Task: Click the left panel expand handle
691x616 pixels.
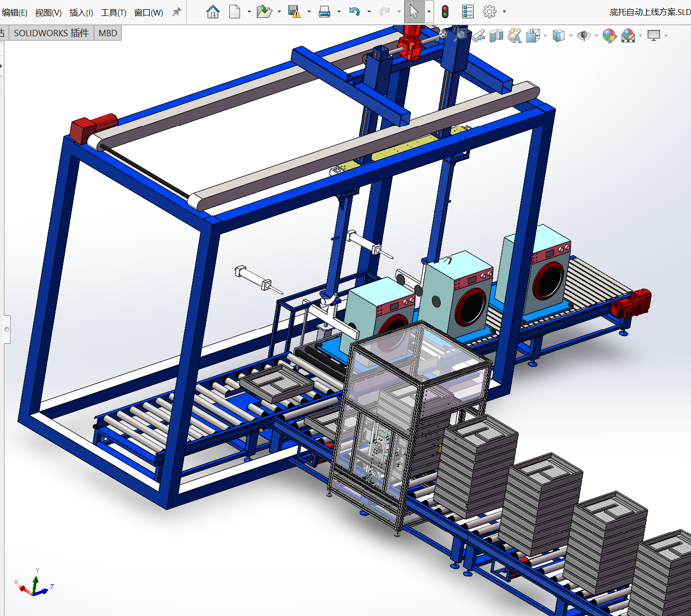Action: click(x=7, y=329)
